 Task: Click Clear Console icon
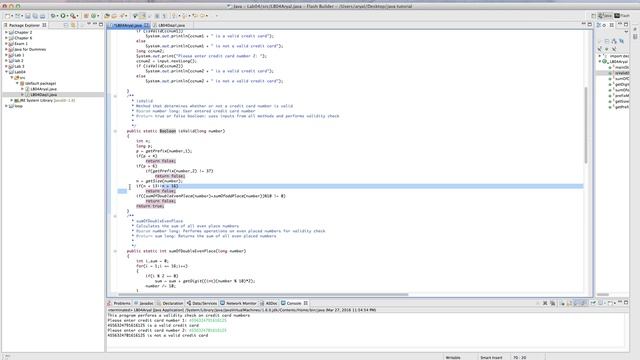point(562,303)
